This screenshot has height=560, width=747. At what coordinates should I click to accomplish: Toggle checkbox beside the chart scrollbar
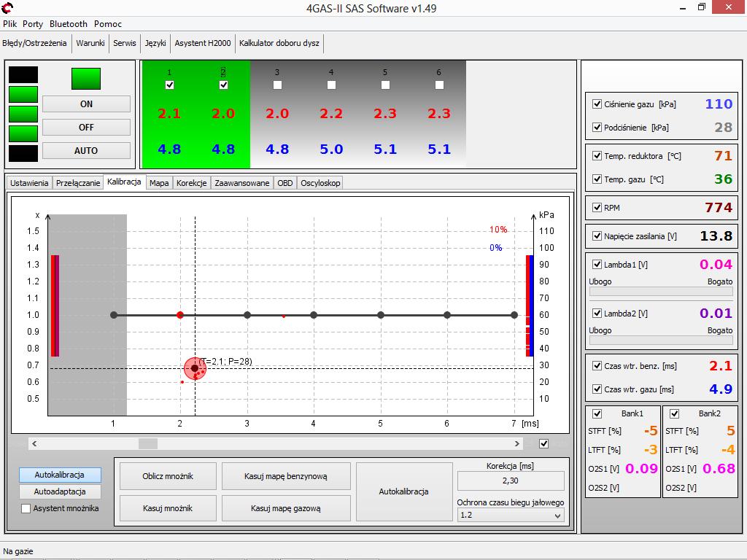click(543, 444)
